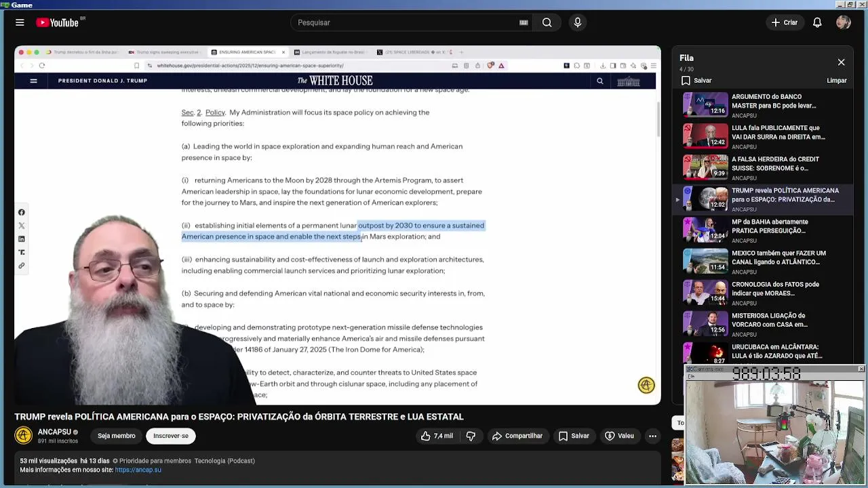This screenshot has width=868, height=488.
Task: Switch to Lançamento de foguete no Brasil tab
Action: 330,52
